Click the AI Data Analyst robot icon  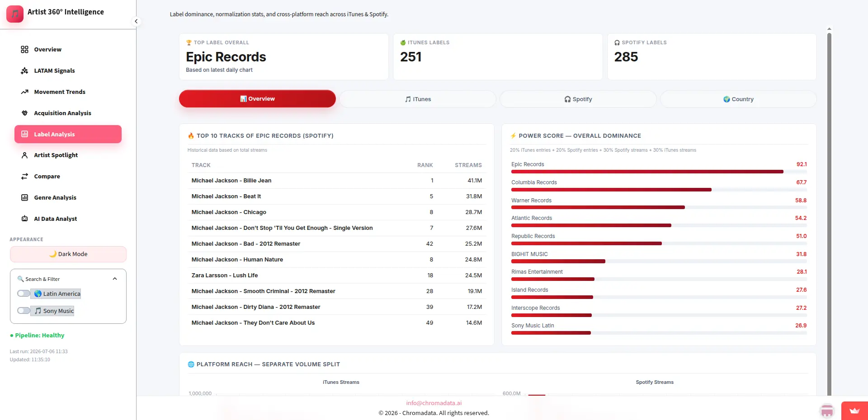point(24,219)
